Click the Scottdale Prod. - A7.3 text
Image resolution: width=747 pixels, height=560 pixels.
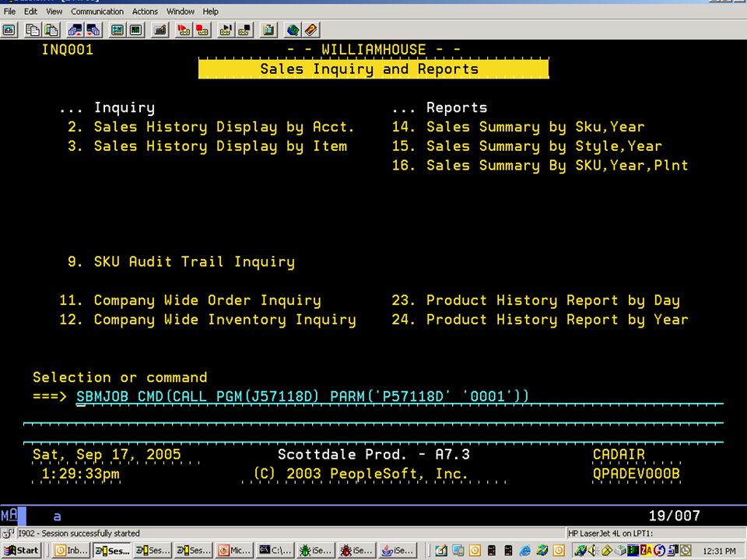(373, 454)
